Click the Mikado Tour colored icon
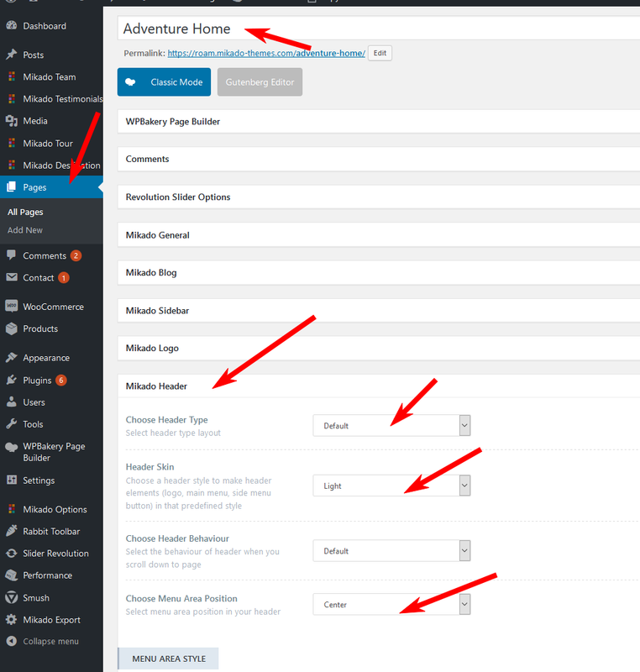The image size is (640, 672). click(x=12, y=143)
